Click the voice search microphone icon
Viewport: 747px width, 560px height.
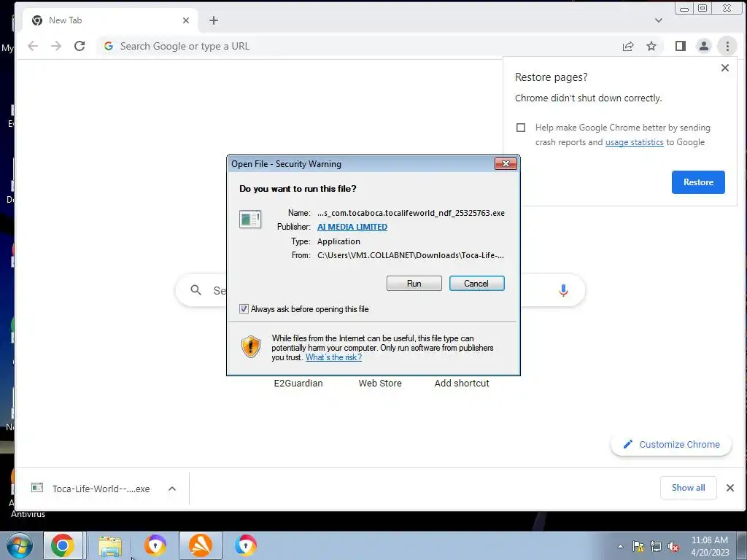pyautogui.click(x=563, y=290)
